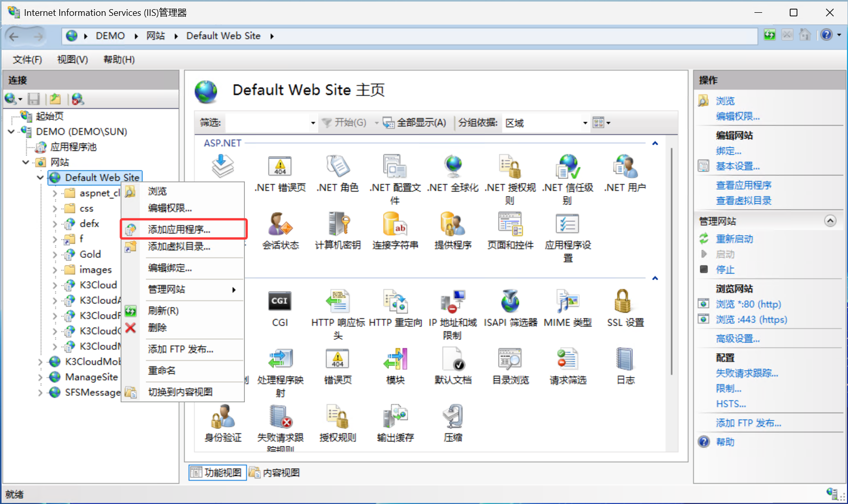The image size is (848, 504).
Task: Expand the ManageSite tree node
Action: click(x=40, y=377)
